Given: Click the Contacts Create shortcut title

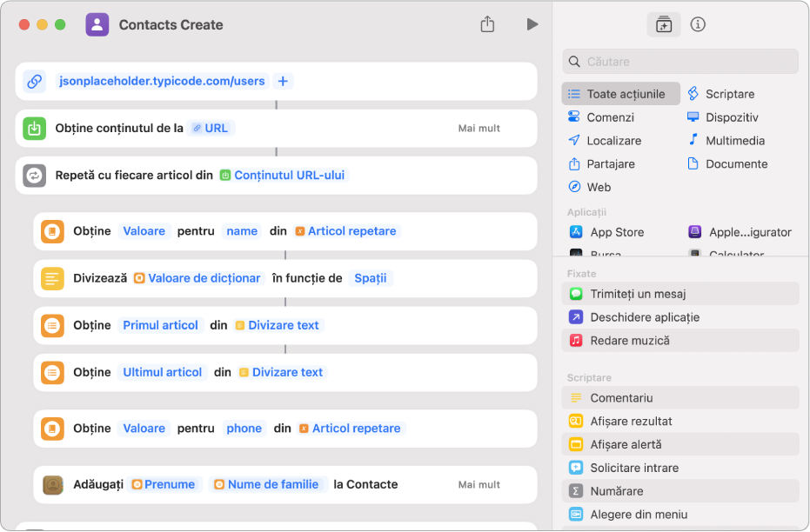Looking at the screenshot, I should pos(171,24).
